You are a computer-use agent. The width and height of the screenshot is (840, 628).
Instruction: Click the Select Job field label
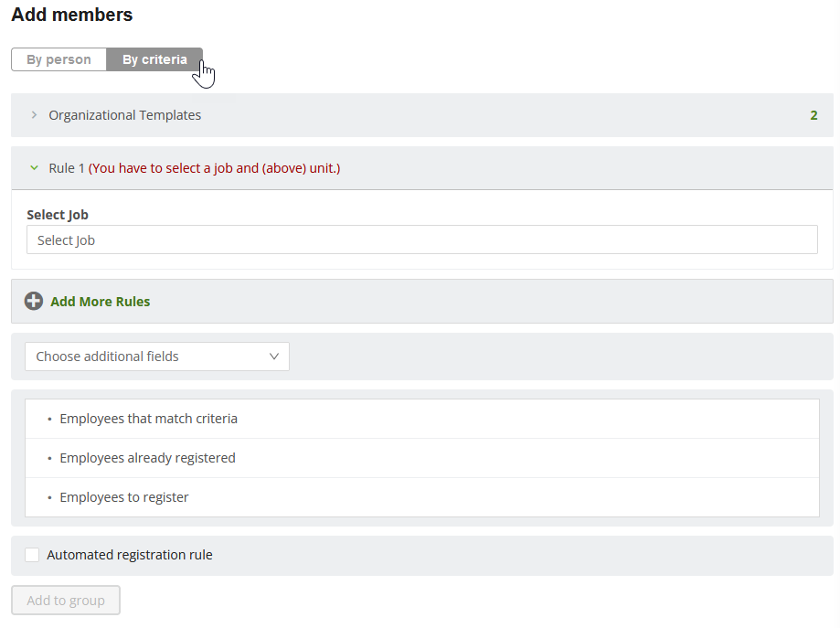coord(58,215)
